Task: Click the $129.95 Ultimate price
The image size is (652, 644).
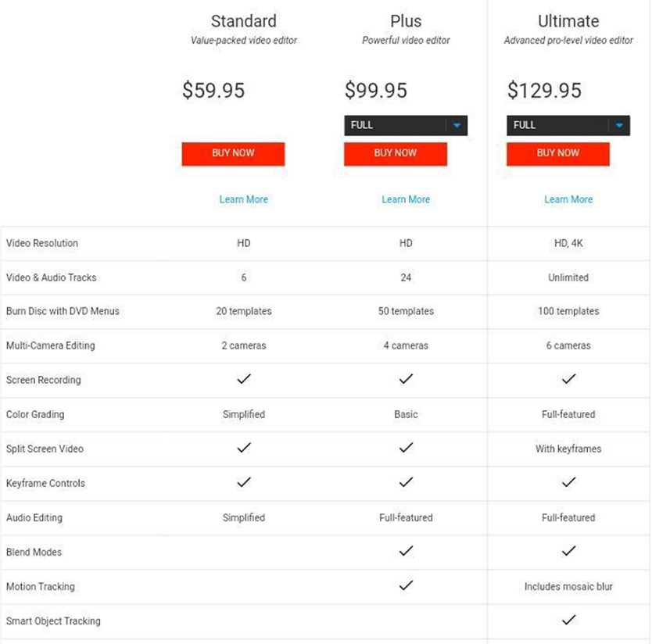Action: (544, 91)
